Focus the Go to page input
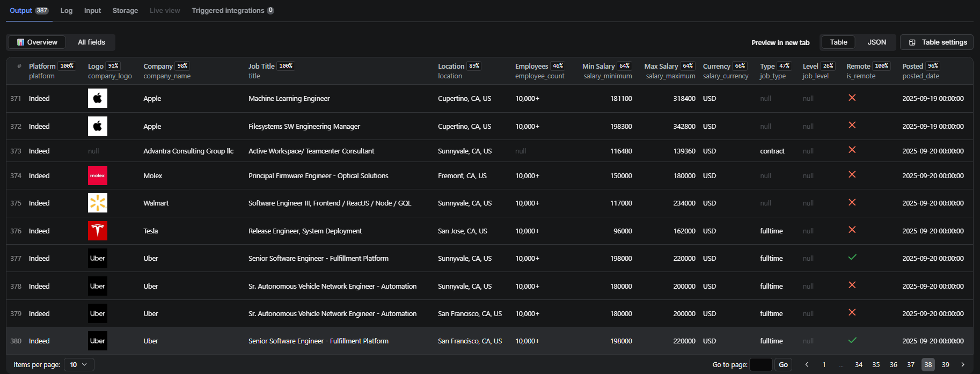Screen dimensions: 980x374 click(x=760, y=365)
